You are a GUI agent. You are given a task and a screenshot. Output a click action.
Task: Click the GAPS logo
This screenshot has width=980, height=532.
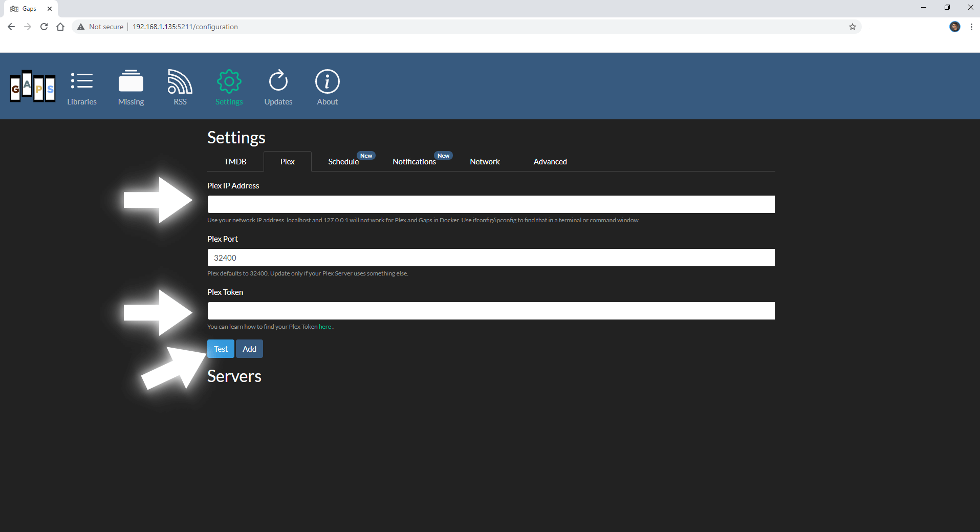coord(33,87)
